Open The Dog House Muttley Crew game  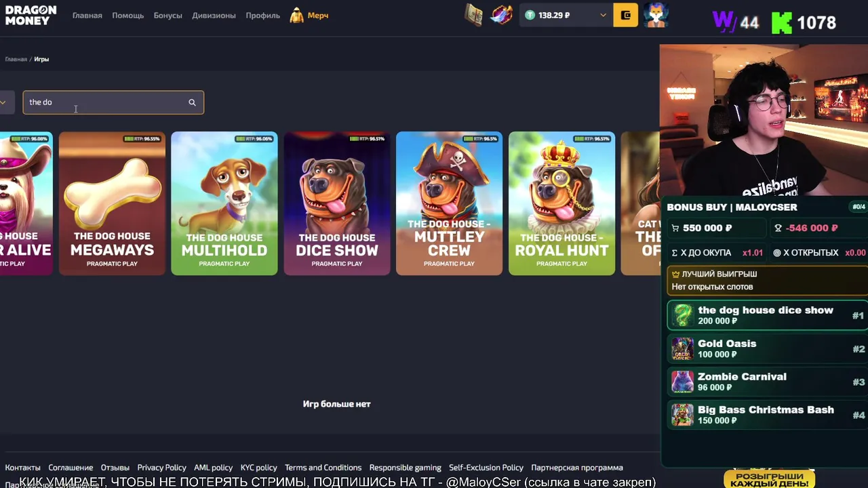coord(449,203)
